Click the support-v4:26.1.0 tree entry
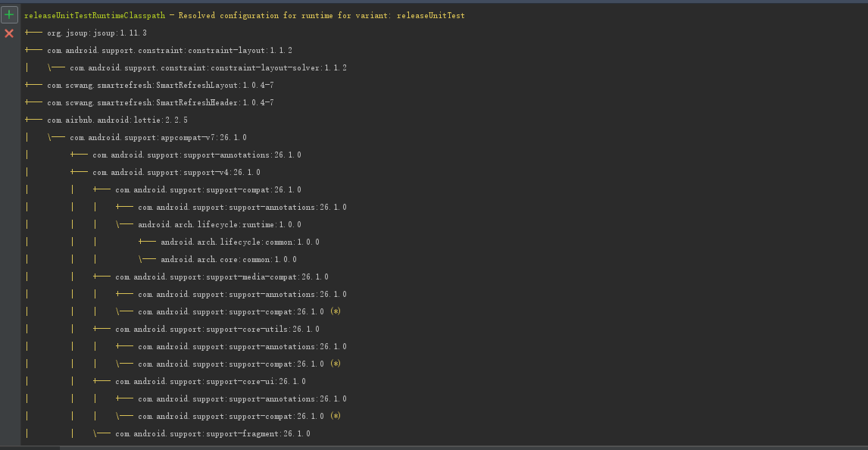Screen dimensions: 868x450 [x=176, y=172]
